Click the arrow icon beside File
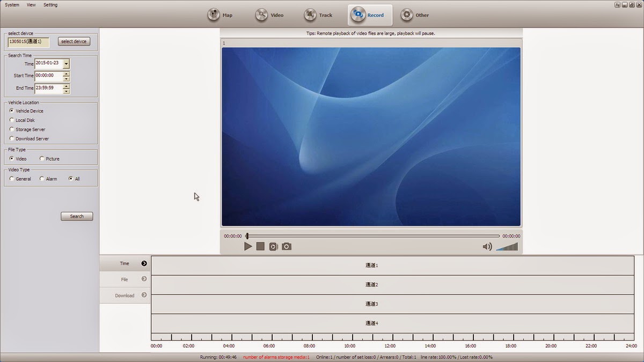The width and height of the screenshot is (644, 362). (x=144, y=279)
